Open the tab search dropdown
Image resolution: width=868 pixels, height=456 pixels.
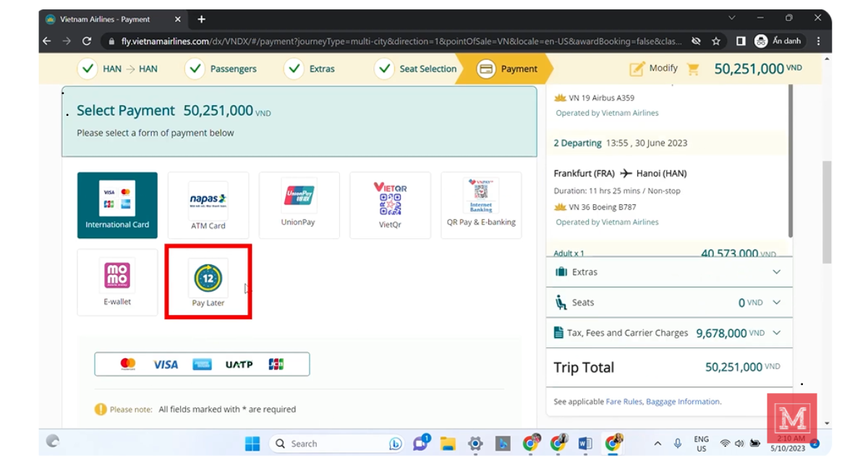click(x=731, y=18)
